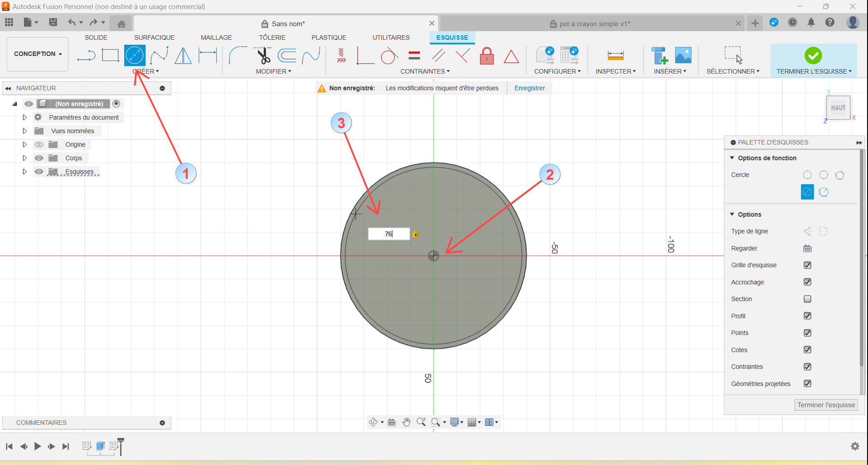This screenshot has width=868, height=465.
Task: Switch to the UTILITAIRES tab
Action: (391, 37)
